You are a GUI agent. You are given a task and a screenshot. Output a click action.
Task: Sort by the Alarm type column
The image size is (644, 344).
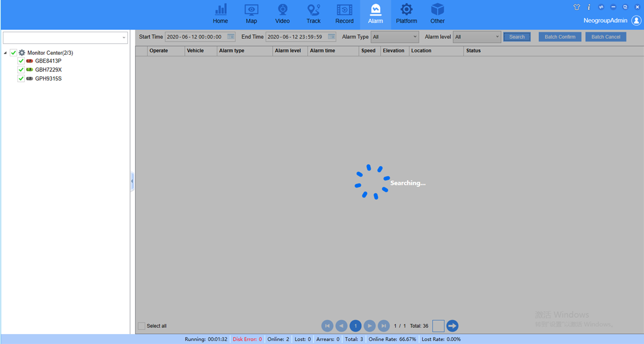(245, 51)
